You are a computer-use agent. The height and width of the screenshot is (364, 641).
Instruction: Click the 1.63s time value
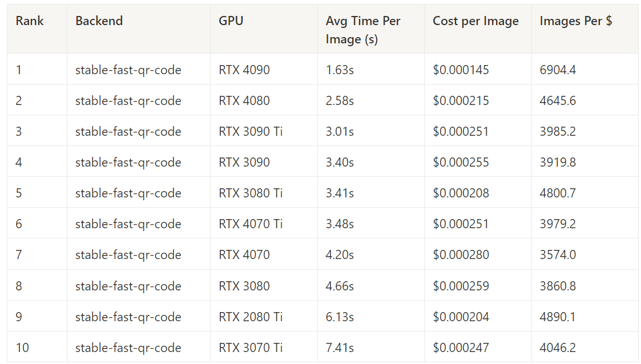[340, 70]
